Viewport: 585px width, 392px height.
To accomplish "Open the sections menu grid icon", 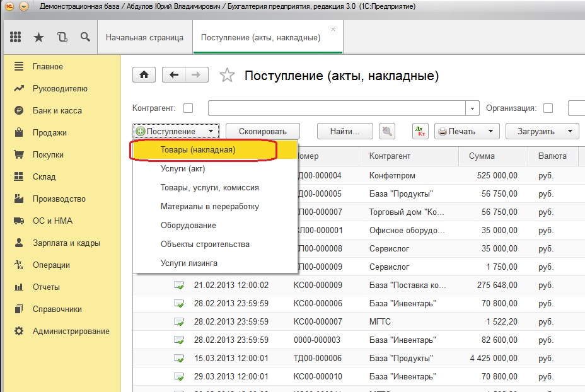I will click(x=15, y=37).
